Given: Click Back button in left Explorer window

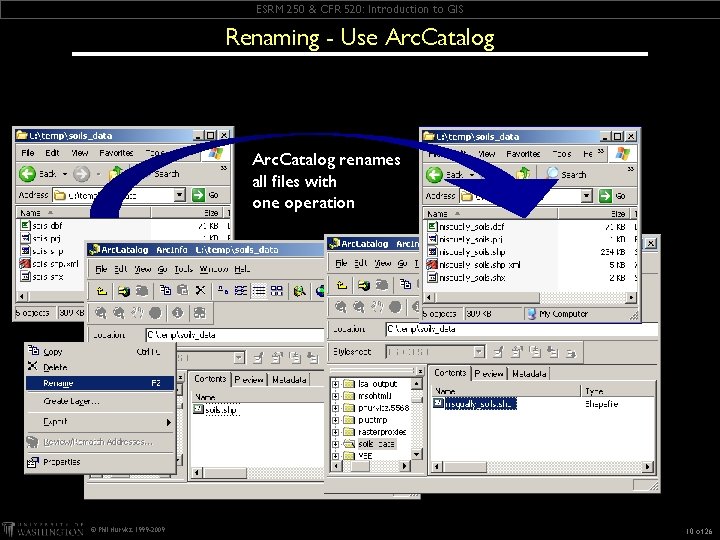Looking at the screenshot, I should [43, 174].
